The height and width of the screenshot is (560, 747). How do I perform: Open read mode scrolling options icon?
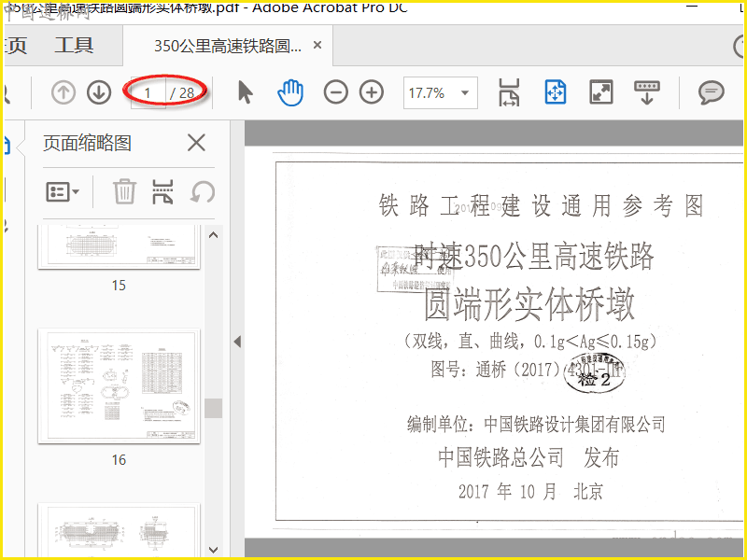(x=647, y=91)
